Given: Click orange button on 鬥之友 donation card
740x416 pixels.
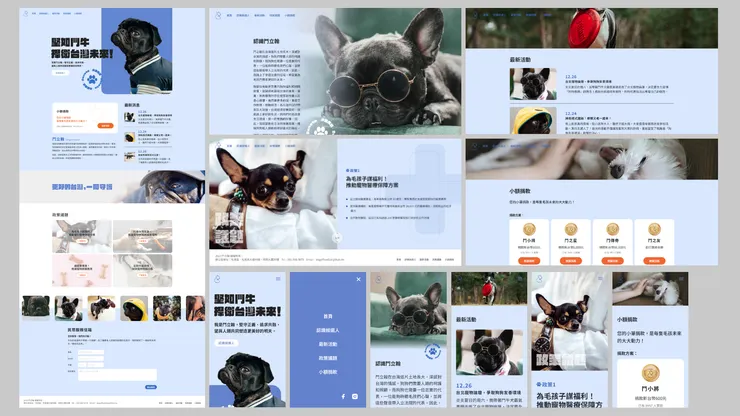Looking at the screenshot, I should [x=654, y=261].
